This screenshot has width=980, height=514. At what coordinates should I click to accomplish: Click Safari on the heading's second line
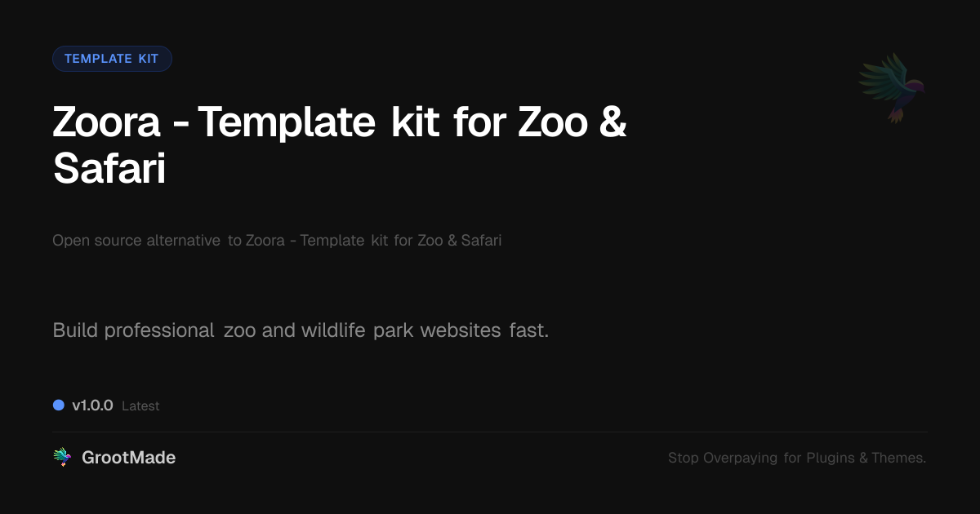[x=109, y=169]
